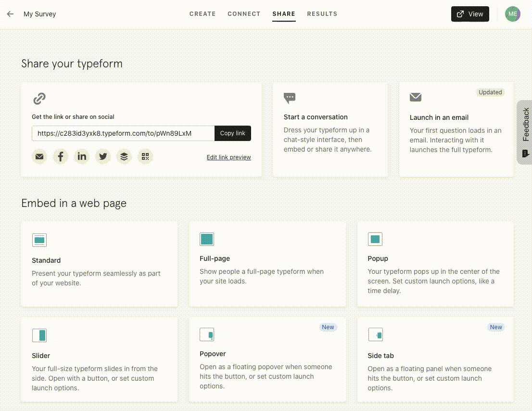Open Edit link preview
The width and height of the screenshot is (532, 411).
pyautogui.click(x=228, y=157)
